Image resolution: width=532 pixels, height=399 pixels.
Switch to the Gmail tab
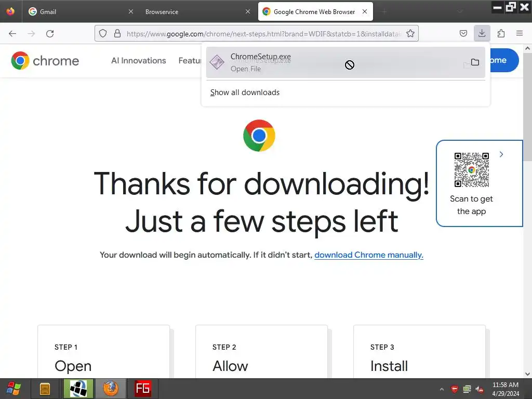(80, 11)
